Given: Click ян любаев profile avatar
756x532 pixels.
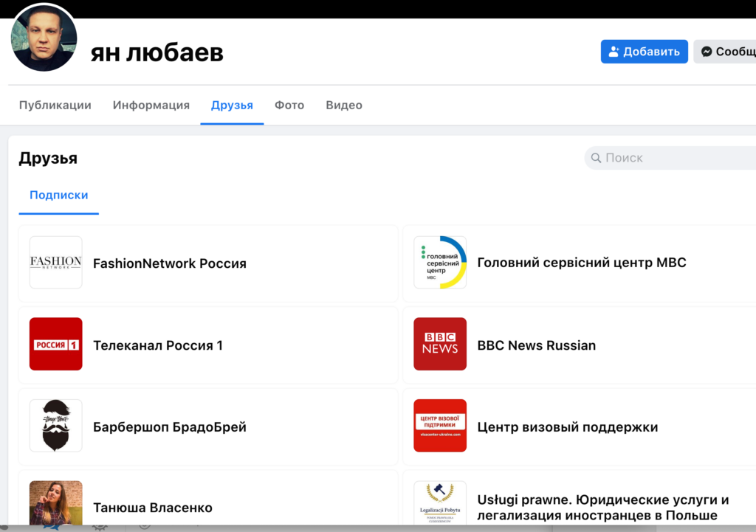Looking at the screenshot, I should coord(44,38).
